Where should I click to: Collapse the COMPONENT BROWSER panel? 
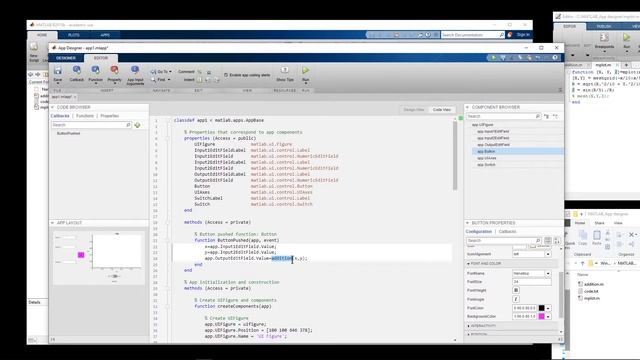click(467, 107)
